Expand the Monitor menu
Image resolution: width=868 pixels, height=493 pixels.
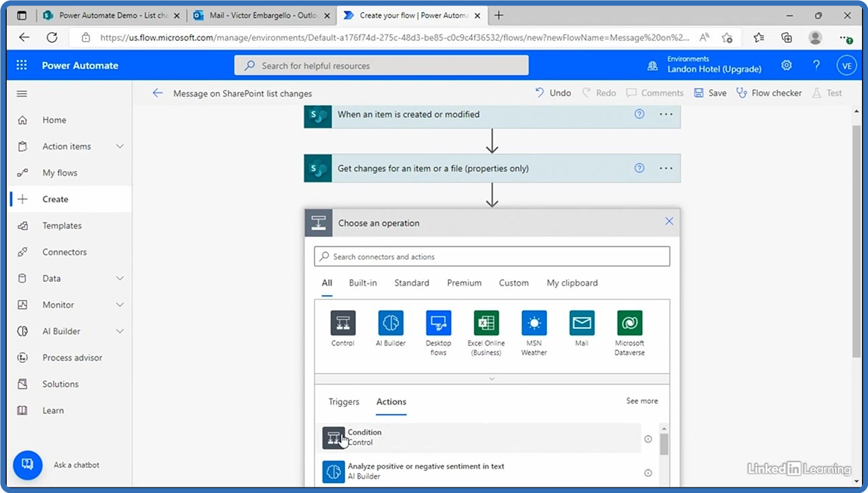pyautogui.click(x=120, y=305)
